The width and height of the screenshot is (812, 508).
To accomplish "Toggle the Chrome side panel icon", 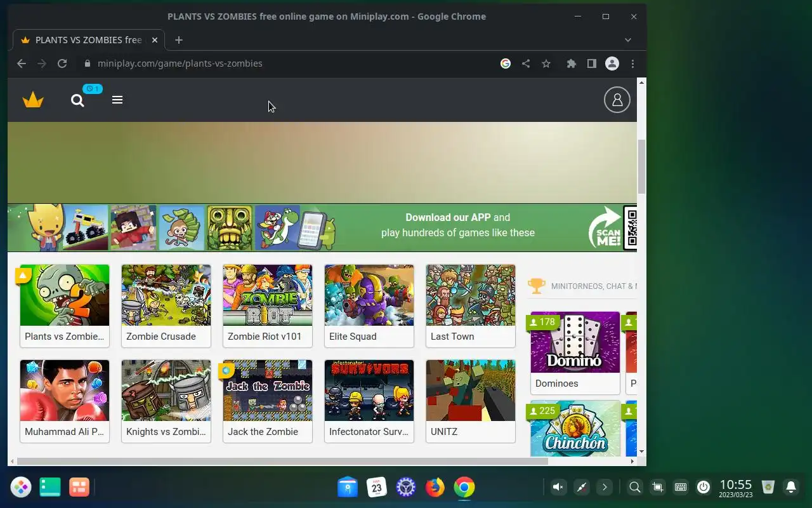I will pyautogui.click(x=592, y=63).
